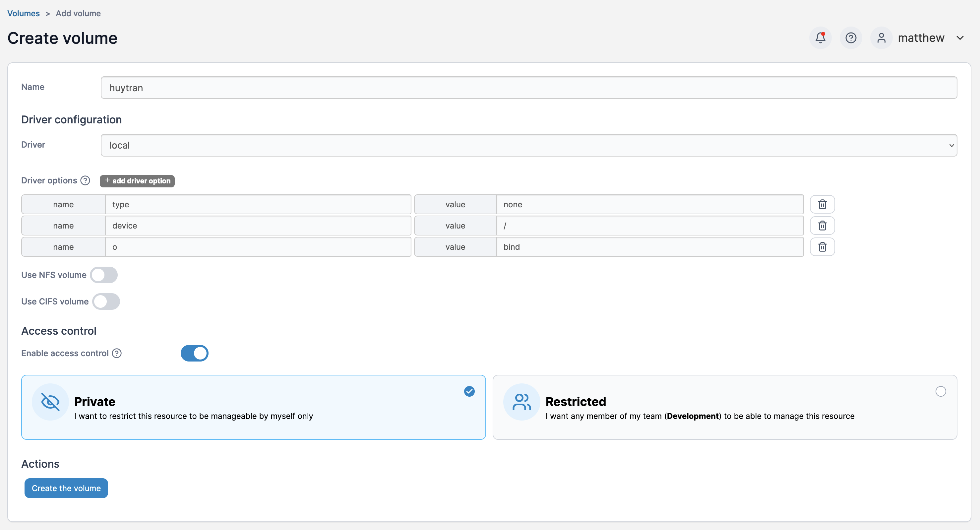Click the user avatar icon
980x530 pixels.
click(881, 38)
